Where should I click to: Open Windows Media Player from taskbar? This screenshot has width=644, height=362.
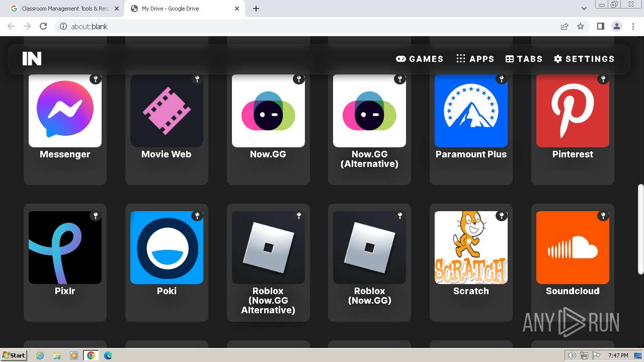(x=74, y=355)
